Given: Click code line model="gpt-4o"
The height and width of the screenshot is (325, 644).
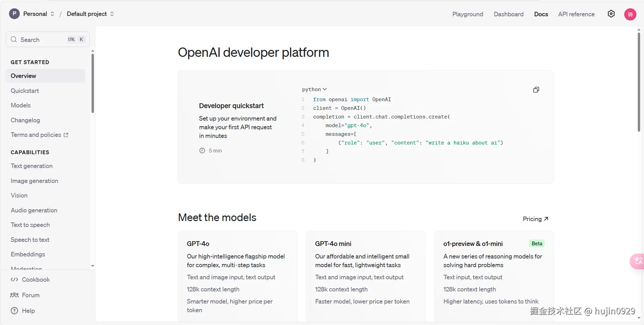Looking at the screenshot, I should (348, 125).
